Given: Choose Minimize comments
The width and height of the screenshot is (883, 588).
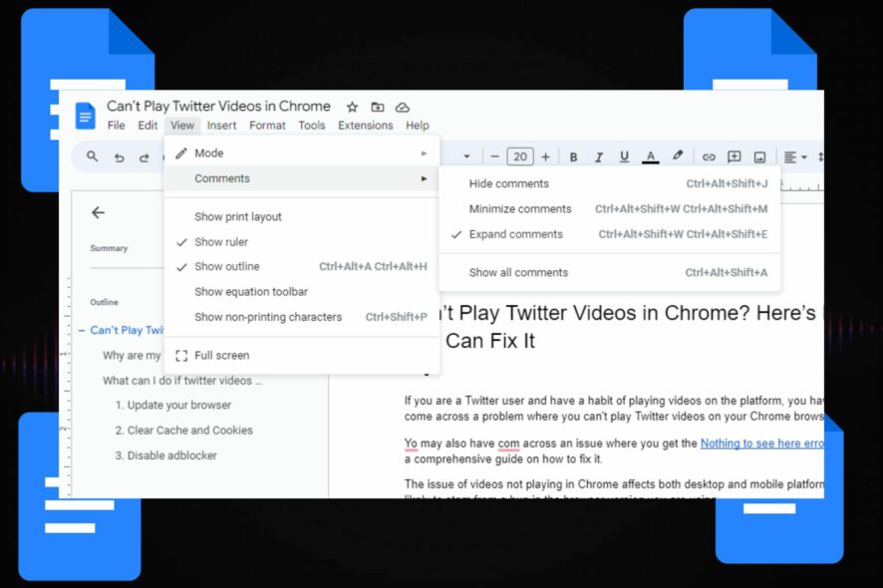Looking at the screenshot, I should coord(610,209).
